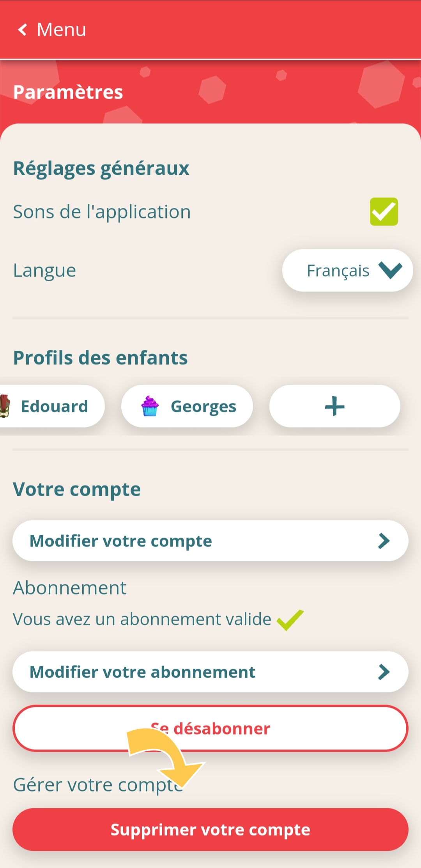Click the green valid subscription checkmark
Viewport: 421px width, 868px height.
[290, 620]
